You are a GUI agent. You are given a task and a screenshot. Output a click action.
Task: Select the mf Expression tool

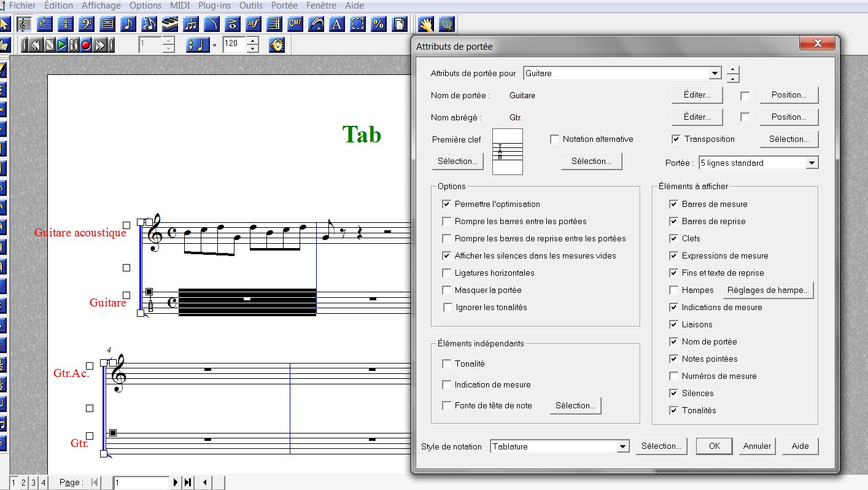(x=253, y=25)
